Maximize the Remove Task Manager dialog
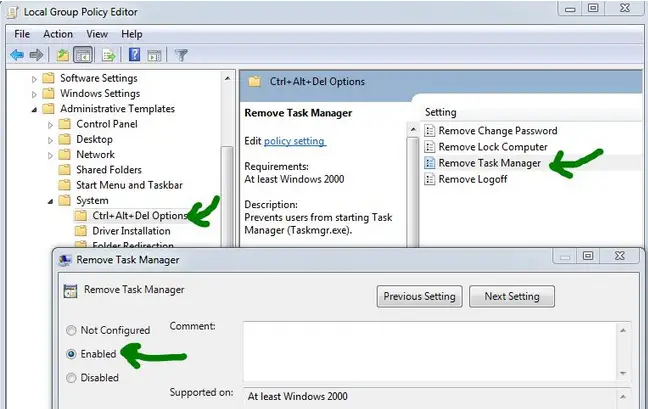Screen dimensions: 648x409 pyautogui.click(x=588, y=256)
